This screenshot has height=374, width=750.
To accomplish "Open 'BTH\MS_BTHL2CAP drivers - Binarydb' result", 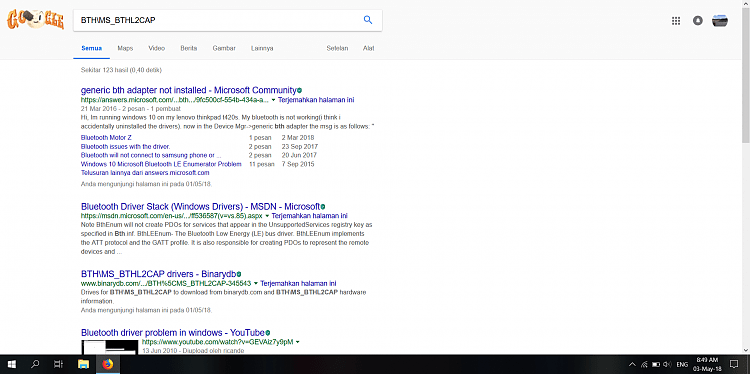I will click(158, 275).
